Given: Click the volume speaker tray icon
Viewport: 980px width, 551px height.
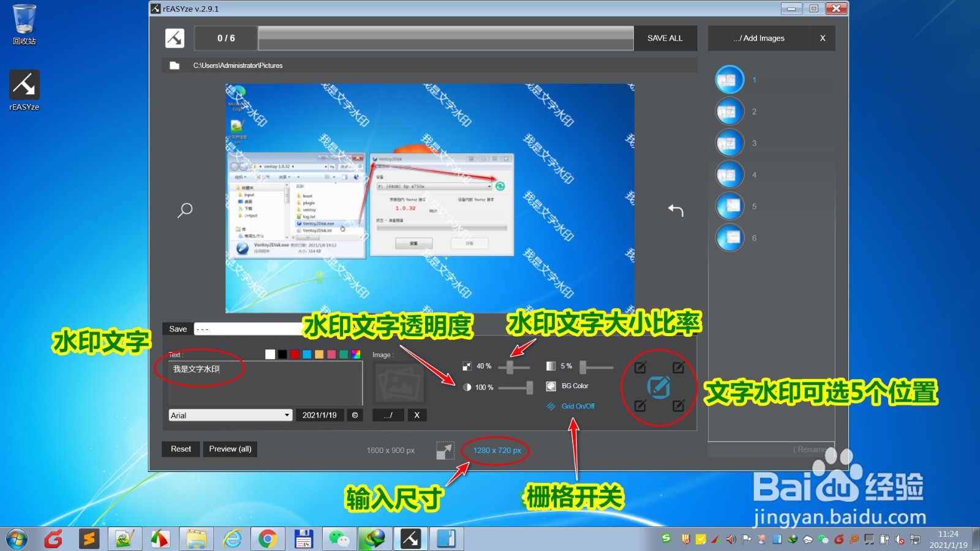Looking at the screenshot, I should (x=731, y=539).
